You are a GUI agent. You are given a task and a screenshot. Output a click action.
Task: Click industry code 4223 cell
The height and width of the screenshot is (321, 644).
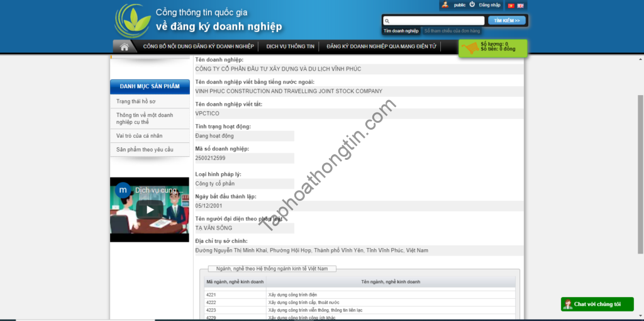(x=235, y=310)
